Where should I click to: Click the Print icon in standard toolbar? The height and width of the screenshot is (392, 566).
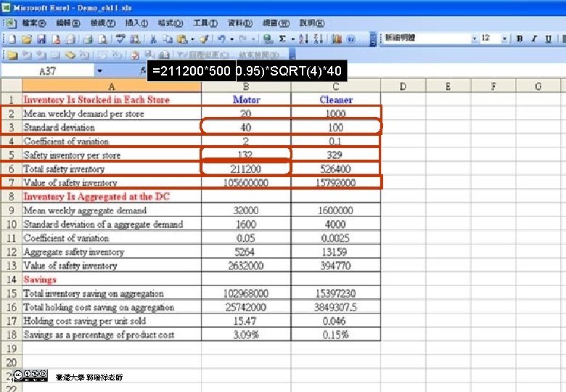pyautogui.click(x=88, y=39)
